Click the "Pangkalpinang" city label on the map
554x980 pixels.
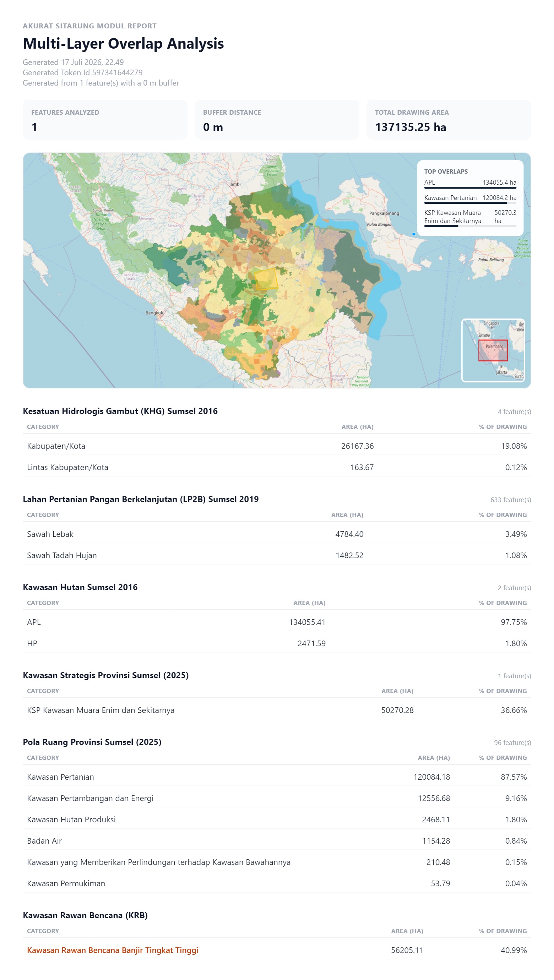click(384, 213)
